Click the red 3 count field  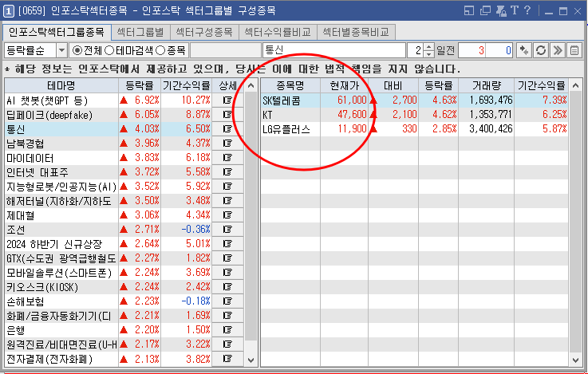point(472,50)
